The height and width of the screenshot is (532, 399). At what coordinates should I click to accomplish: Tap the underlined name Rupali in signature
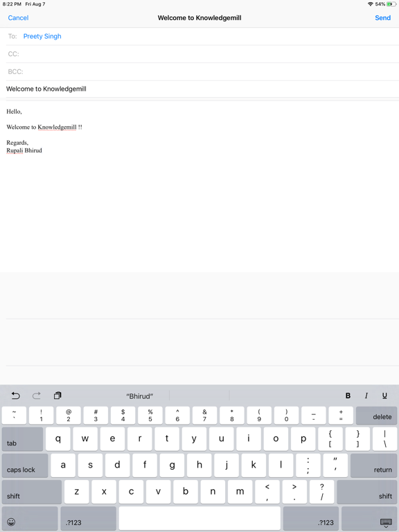click(15, 150)
